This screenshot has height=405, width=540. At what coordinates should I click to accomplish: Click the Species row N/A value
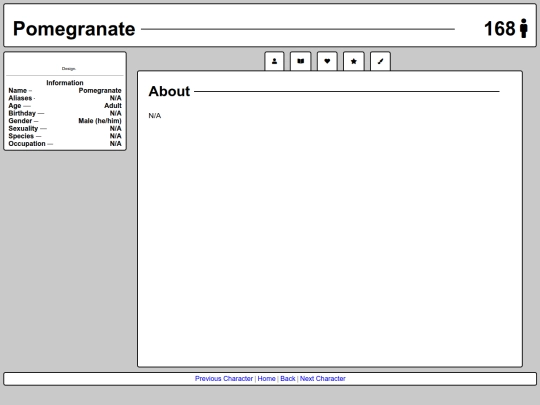tap(115, 136)
